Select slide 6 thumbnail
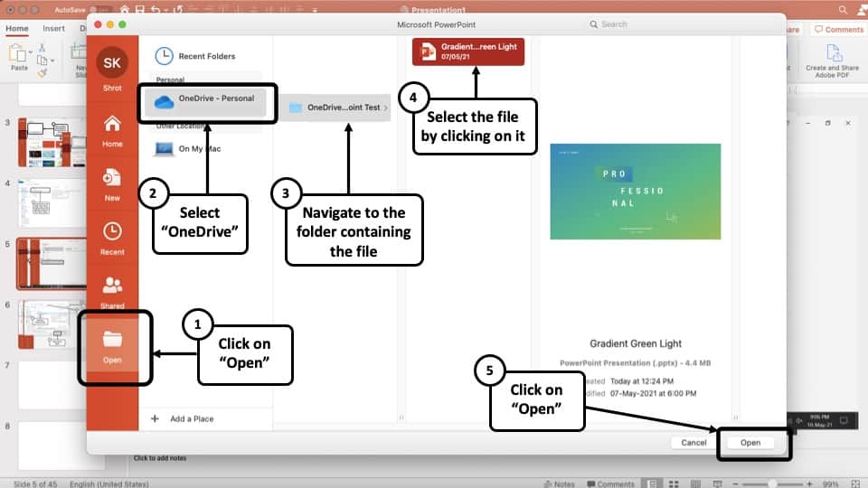Image resolution: width=868 pixels, height=488 pixels. click(x=51, y=324)
